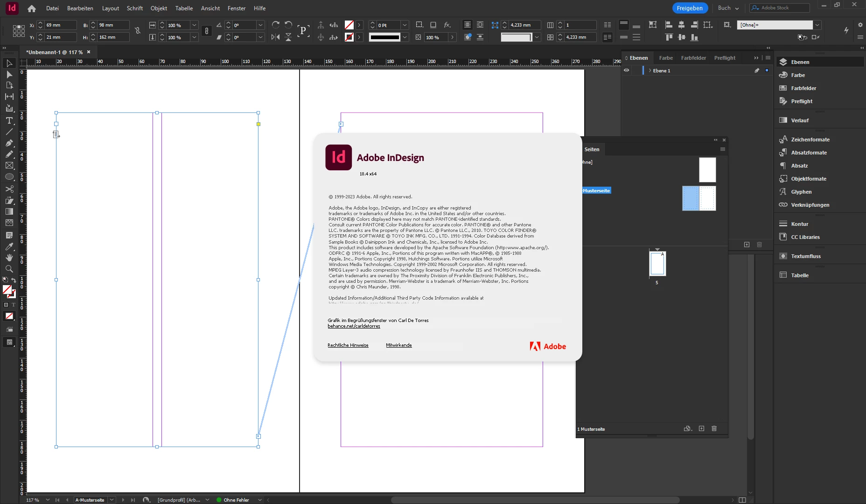This screenshot has width=866, height=504.
Task: Select the Scissors tool
Action: [9, 189]
